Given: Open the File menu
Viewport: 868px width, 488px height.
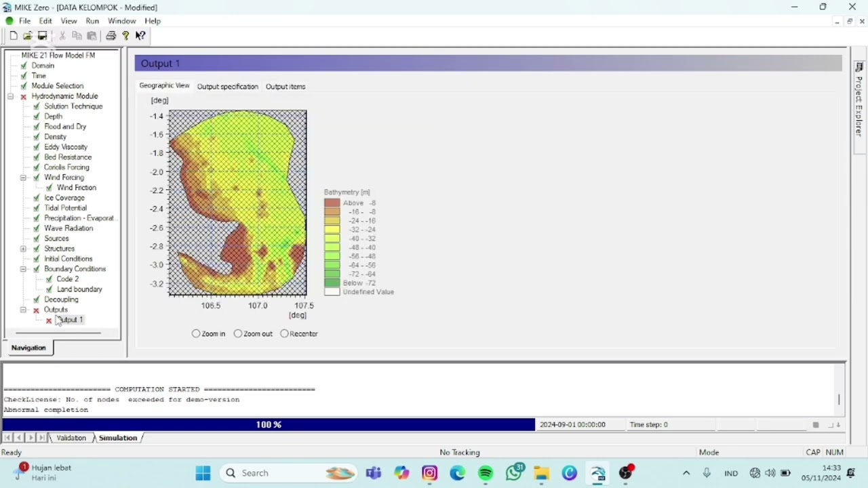Looking at the screenshot, I should click(x=24, y=21).
